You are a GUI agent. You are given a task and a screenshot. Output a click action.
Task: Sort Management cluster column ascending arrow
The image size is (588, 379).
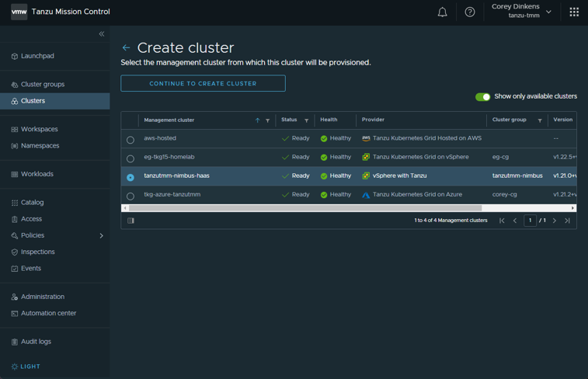coord(258,120)
